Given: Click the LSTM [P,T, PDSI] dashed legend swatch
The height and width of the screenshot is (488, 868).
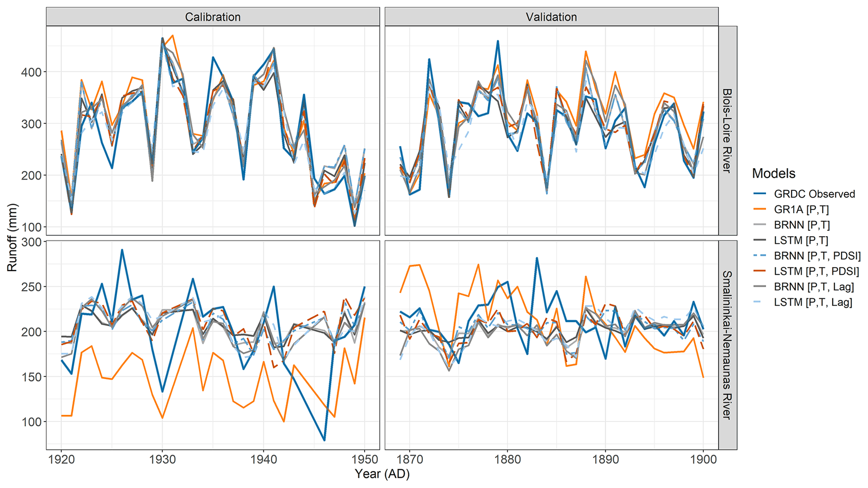Looking at the screenshot, I should coord(760,271).
